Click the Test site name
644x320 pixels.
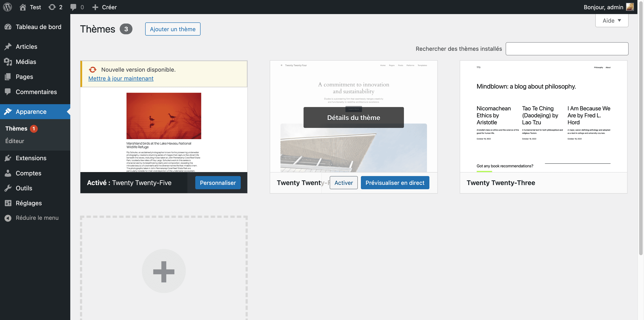click(35, 7)
